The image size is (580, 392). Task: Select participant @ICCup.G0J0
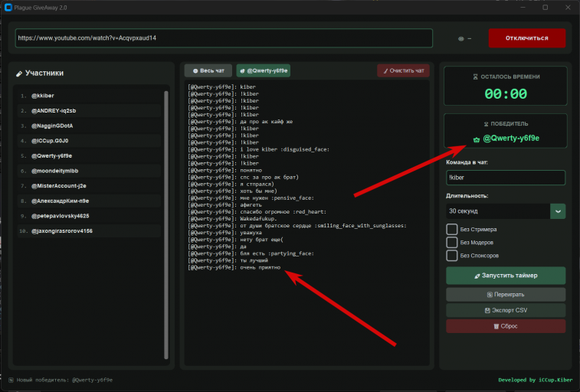coord(89,141)
